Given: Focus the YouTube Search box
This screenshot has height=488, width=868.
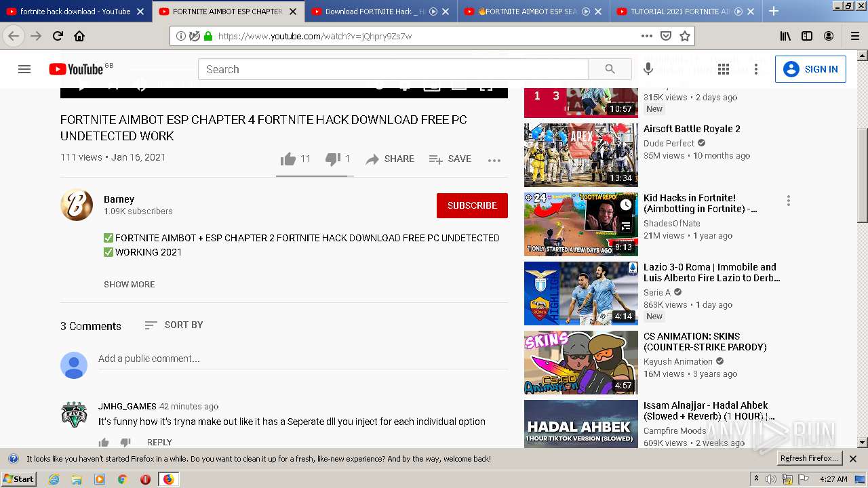Looking at the screenshot, I should 393,69.
